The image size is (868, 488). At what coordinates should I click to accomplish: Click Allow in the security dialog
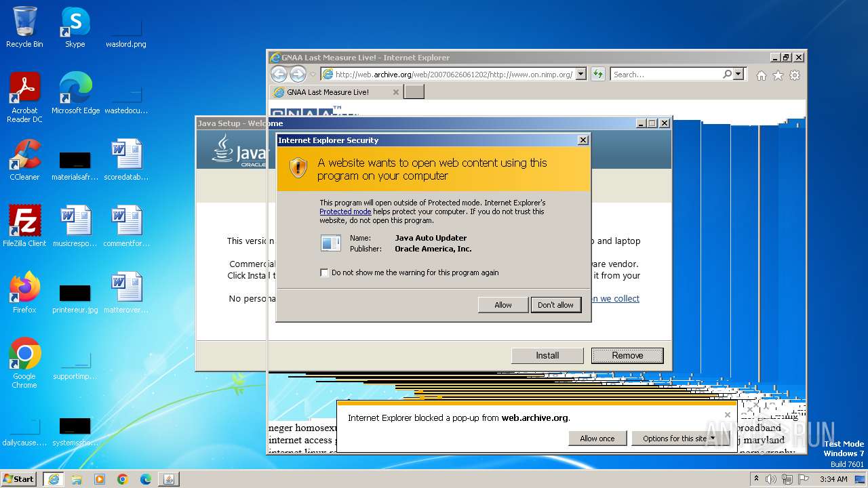(503, 305)
